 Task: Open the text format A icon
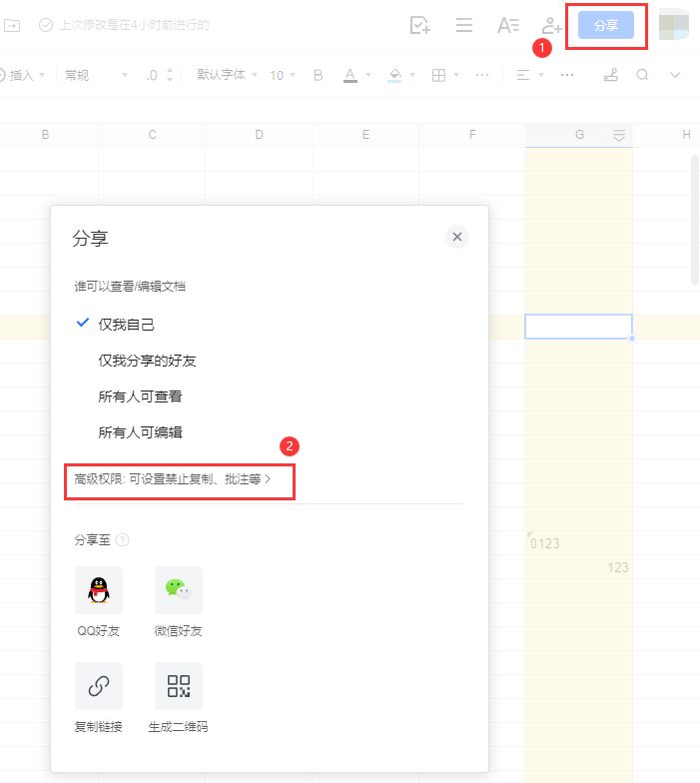click(508, 25)
